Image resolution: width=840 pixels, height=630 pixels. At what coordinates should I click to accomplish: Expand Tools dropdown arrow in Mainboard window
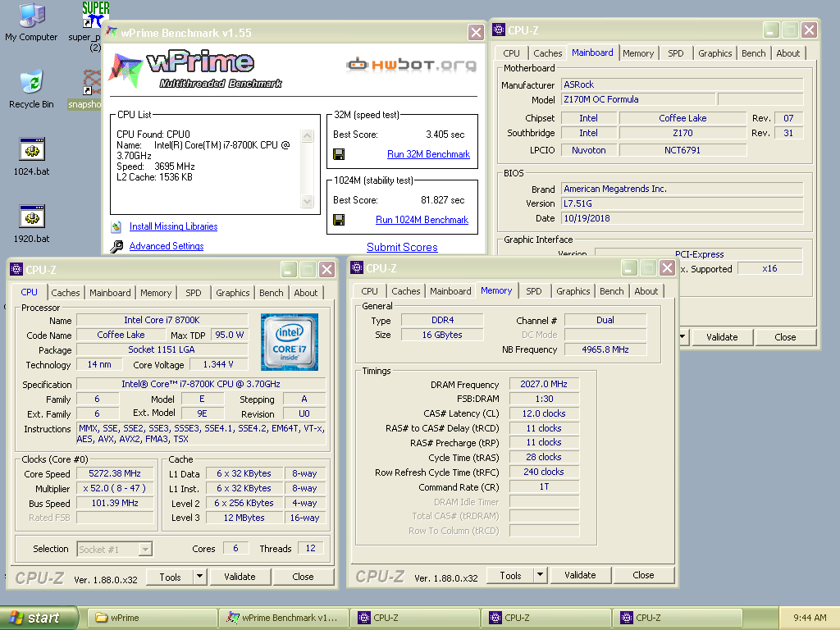(683, 337)
